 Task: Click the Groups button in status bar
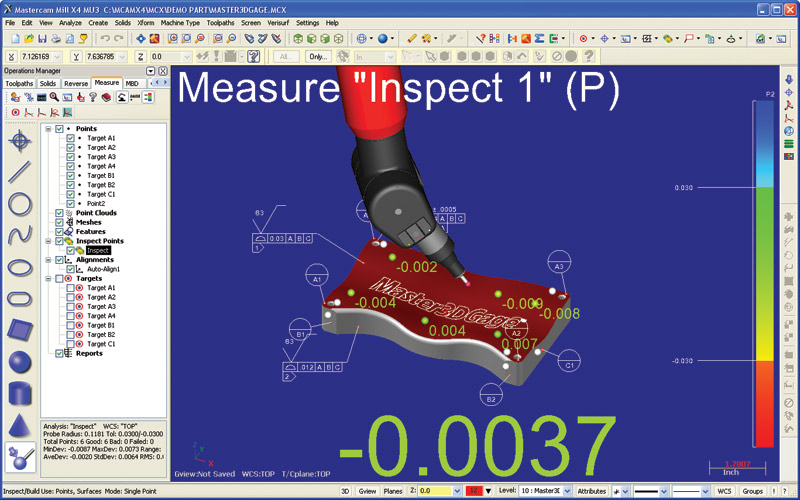coord(753,491)
